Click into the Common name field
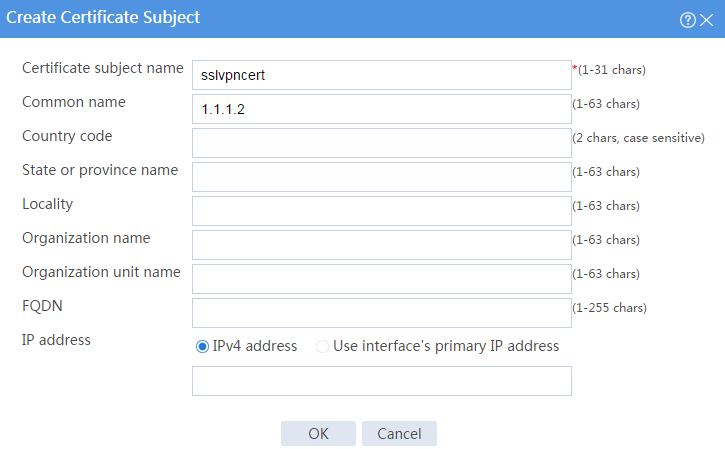Image resolution: width=725 pixels, height=449 pixels. coord(381,109)
